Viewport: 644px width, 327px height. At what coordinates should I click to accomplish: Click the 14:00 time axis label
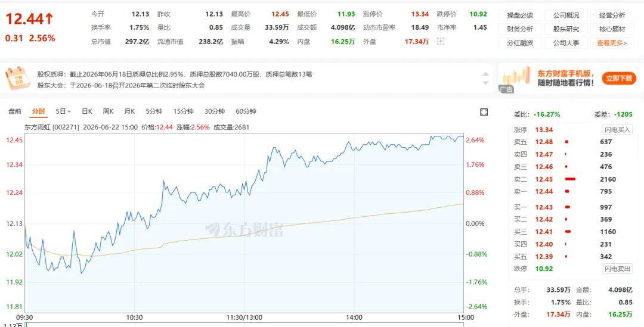354,317
